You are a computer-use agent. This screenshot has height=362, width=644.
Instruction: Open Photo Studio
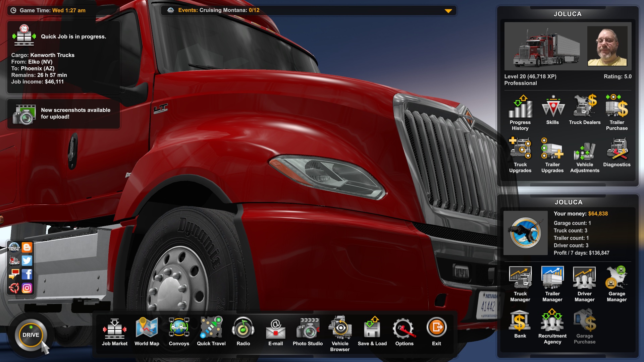[x=308, y=329]
